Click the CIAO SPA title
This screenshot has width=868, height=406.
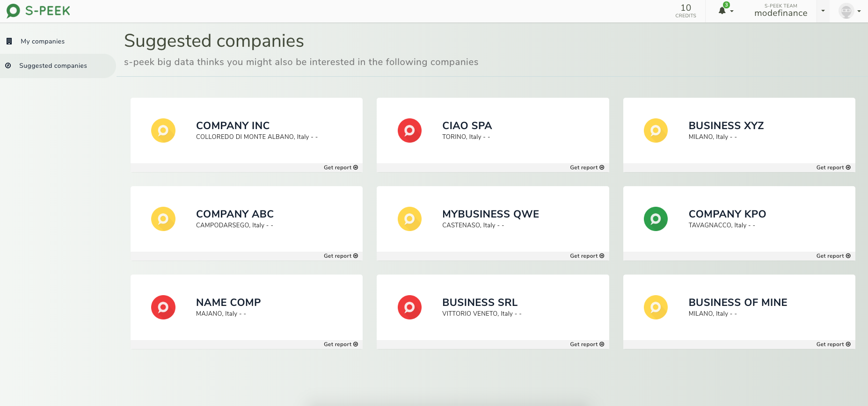(x=467, y=125)
